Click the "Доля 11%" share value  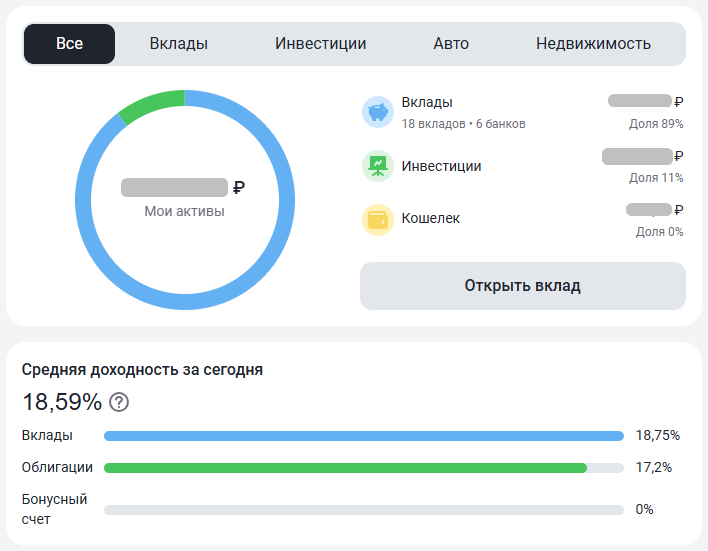tap(656, 178)
